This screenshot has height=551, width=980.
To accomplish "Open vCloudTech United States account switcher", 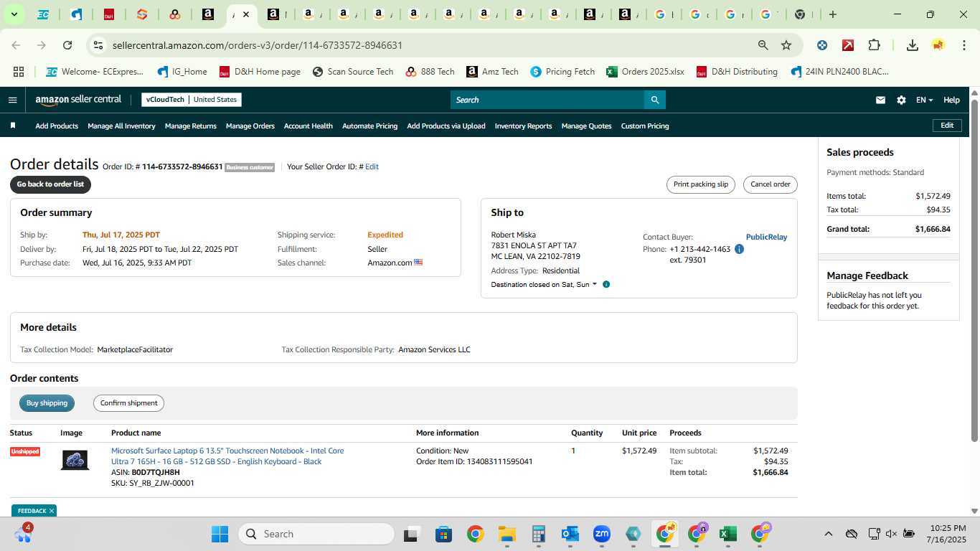I will (x=192, y=100).
